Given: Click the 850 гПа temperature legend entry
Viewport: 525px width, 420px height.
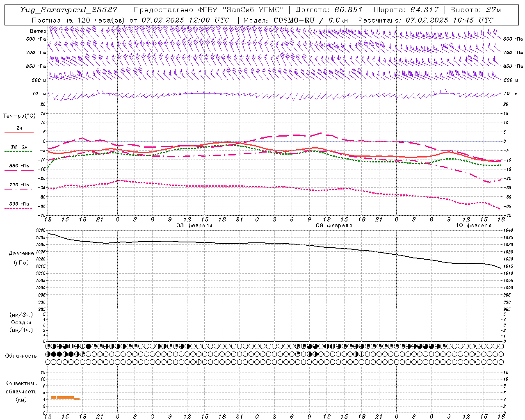Looking at the screenshot, I should pyautogui.click(x=19, y=166).
